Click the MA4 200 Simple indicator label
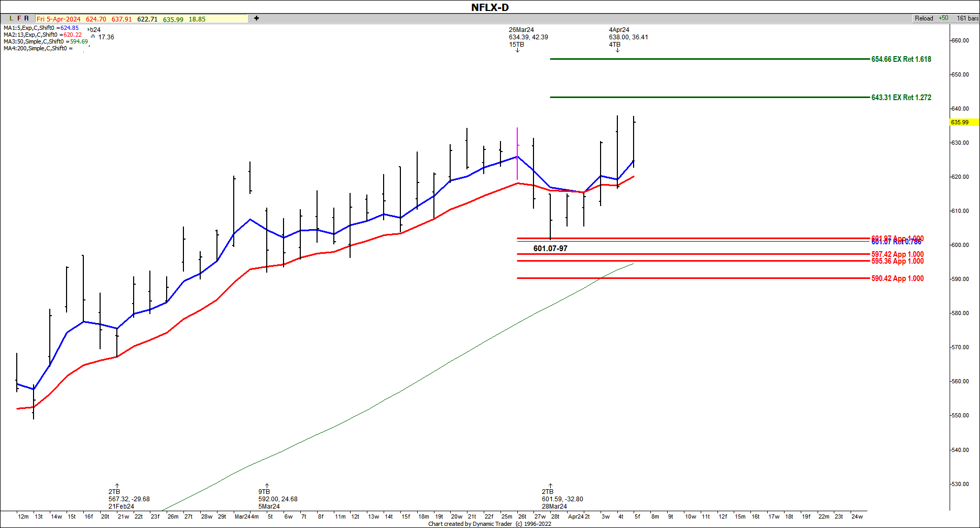The image size is (980, 528). 38,48
